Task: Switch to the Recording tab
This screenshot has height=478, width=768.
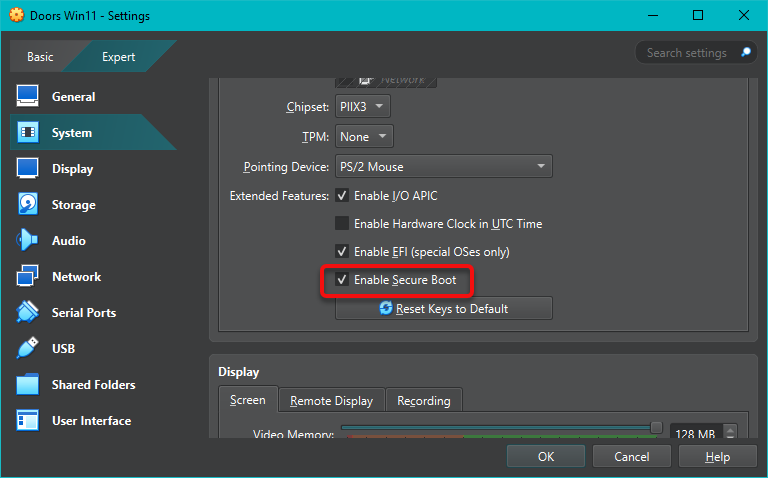Action: pyautogui.click(x=423, y=401)
